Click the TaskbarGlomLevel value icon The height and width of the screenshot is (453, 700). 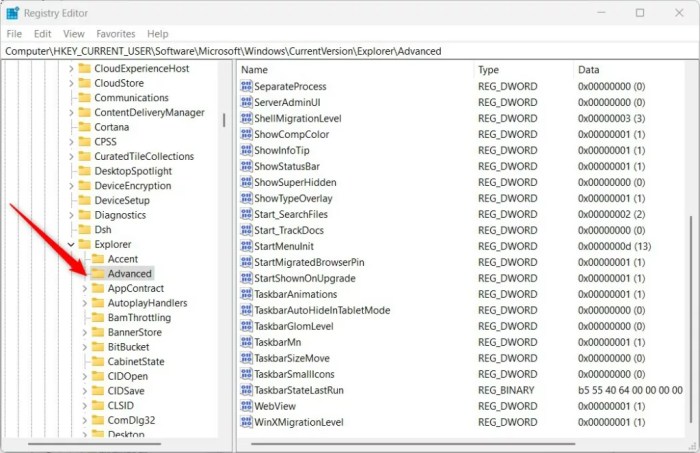pos(246,326)
